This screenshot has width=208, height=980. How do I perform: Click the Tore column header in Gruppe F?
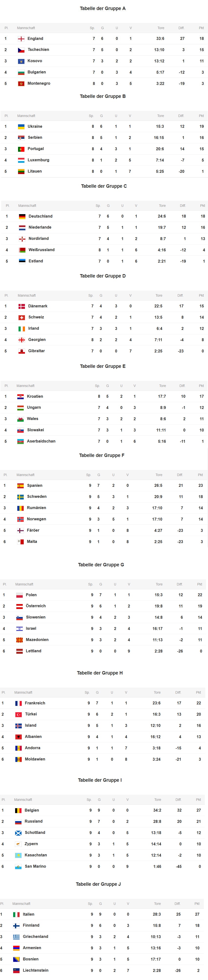159,475
